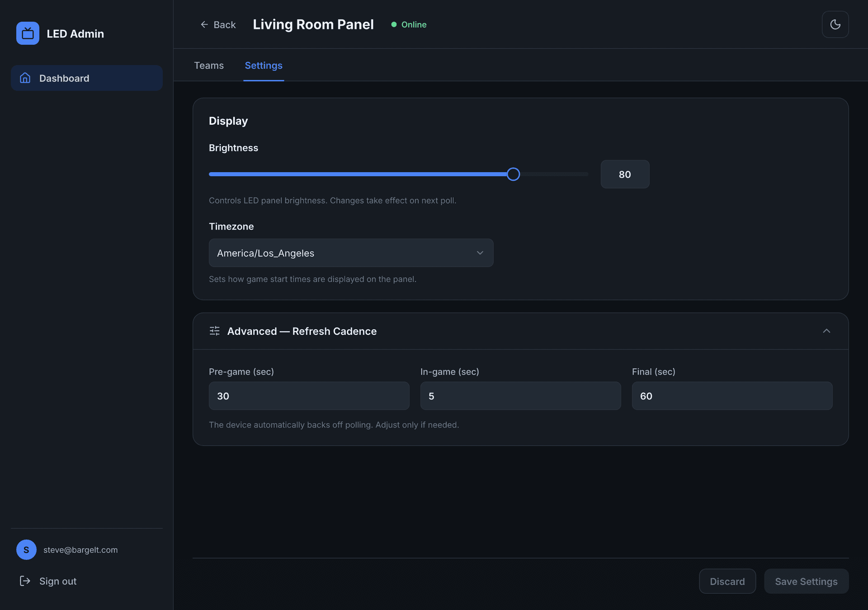Image resolution: width=868 pixels, height=610 pixels.
Task: Select the Settings tab
Action: [264, 65]
